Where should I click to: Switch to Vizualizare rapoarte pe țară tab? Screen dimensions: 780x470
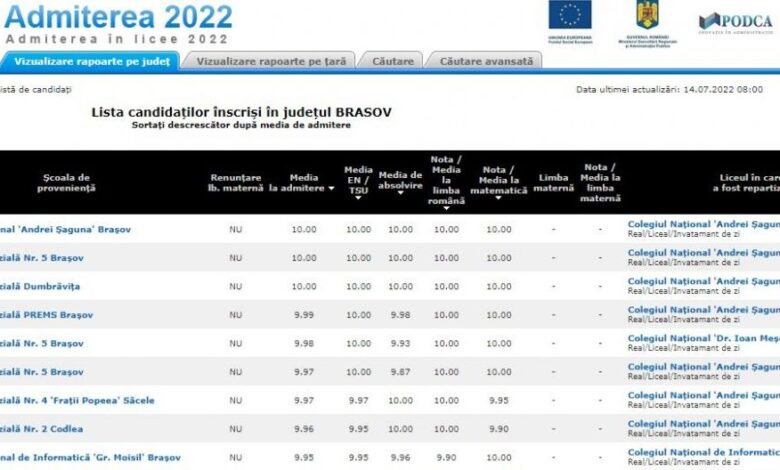tap(271, 61)
